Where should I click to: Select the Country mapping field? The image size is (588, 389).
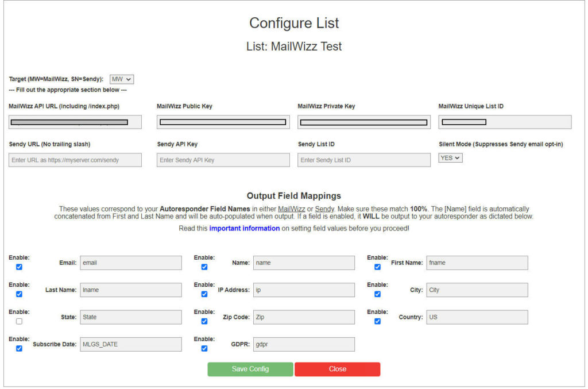477,317
